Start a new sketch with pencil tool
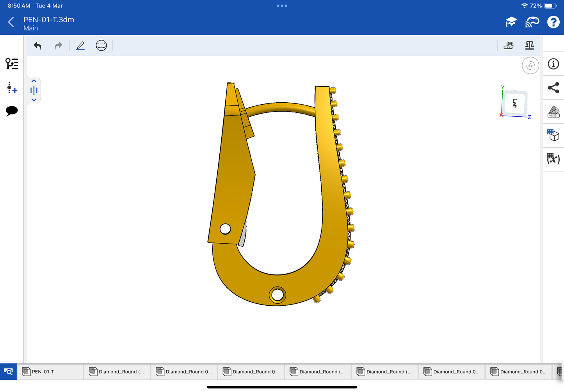The image size is (564, 392). point(80,46)
